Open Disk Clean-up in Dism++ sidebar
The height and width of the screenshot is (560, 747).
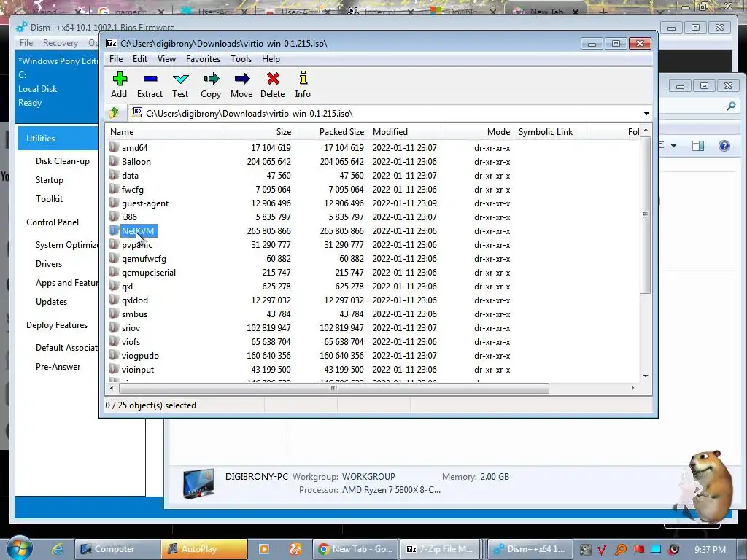pos(63,161)
